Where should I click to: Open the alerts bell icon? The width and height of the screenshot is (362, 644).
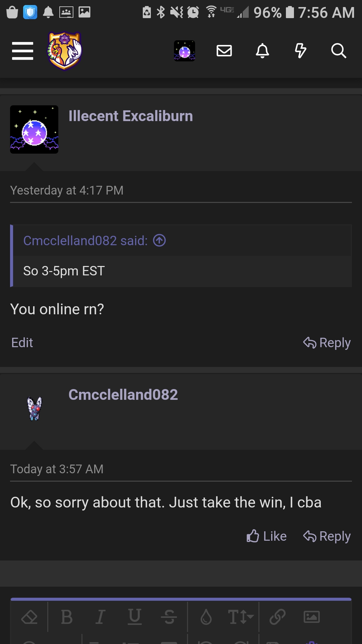click(x=262, y=51)
